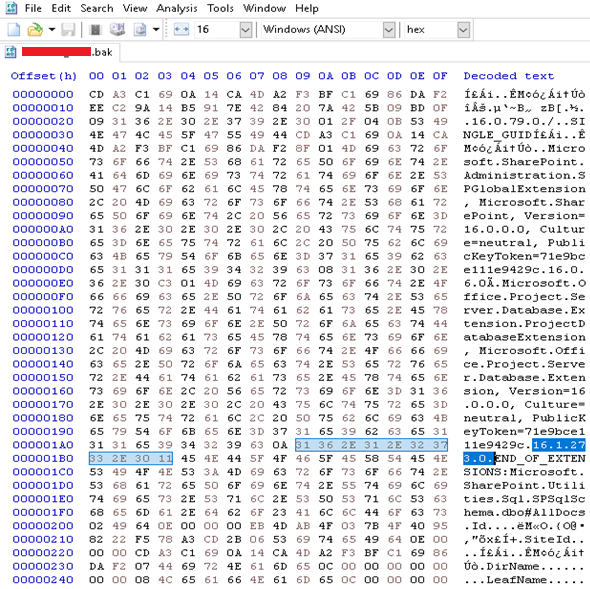The image size is (590, 589).
Task: Open the Search menu
Action: (x=97, y=8)
